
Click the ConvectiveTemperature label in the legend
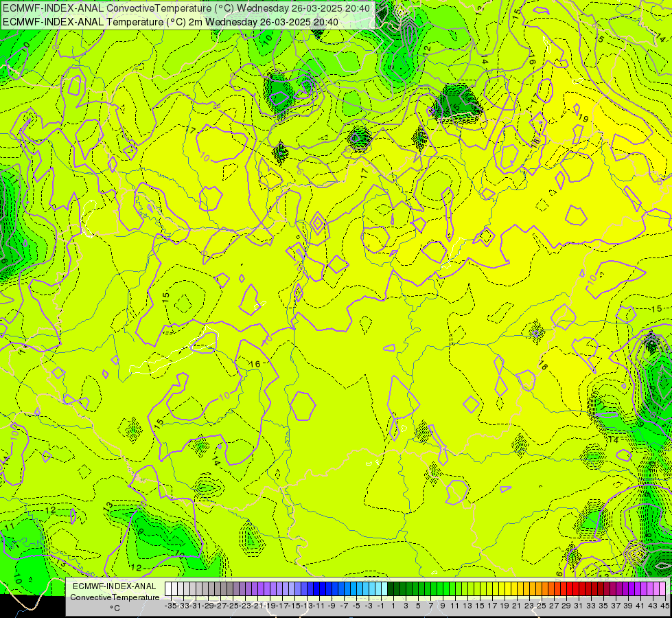click(115, 597)
